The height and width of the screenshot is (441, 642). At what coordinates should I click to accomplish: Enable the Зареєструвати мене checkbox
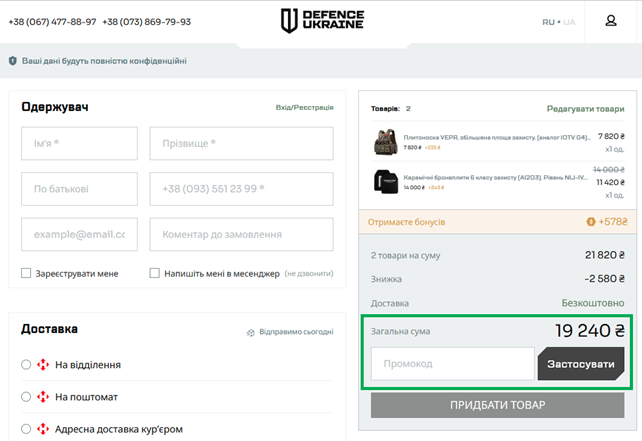(x=26, y=273)
